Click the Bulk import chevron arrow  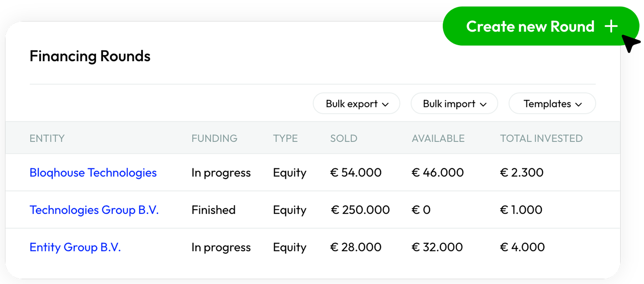pyautogui.click(x=483, y=104)
